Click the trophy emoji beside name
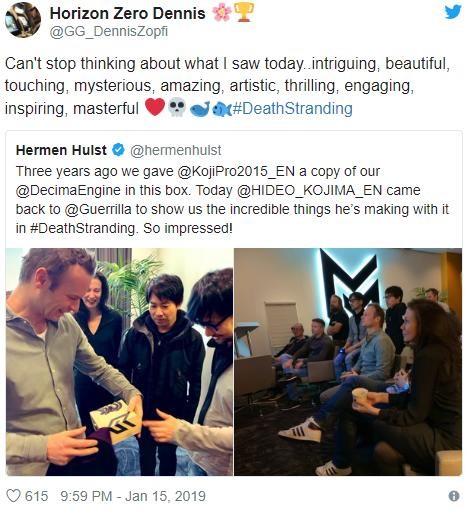471x511 pixels. coord(243,13)
